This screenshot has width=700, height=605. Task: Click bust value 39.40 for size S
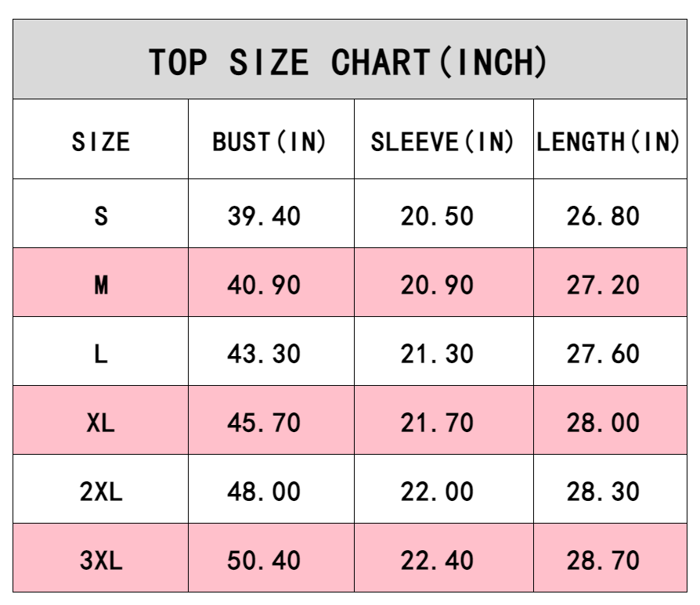pyautogui.click(x=264, y=216)
